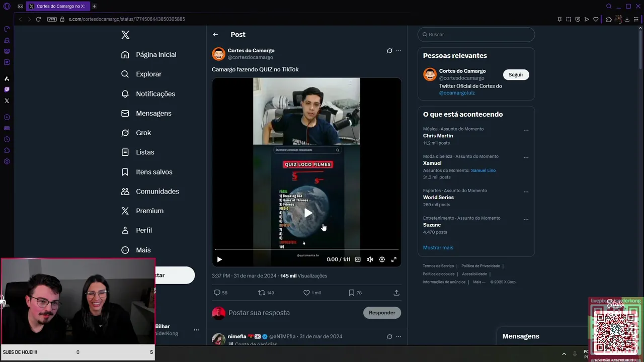The image size is (644, 362).
Task: Open the Explorar section
Action: (x=141, y=74)
